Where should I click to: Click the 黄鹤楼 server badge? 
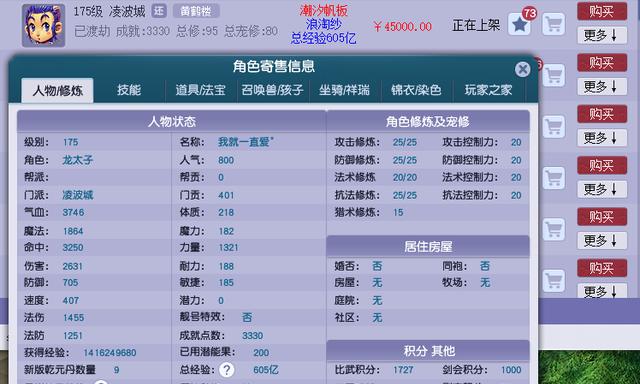point(196,11)
